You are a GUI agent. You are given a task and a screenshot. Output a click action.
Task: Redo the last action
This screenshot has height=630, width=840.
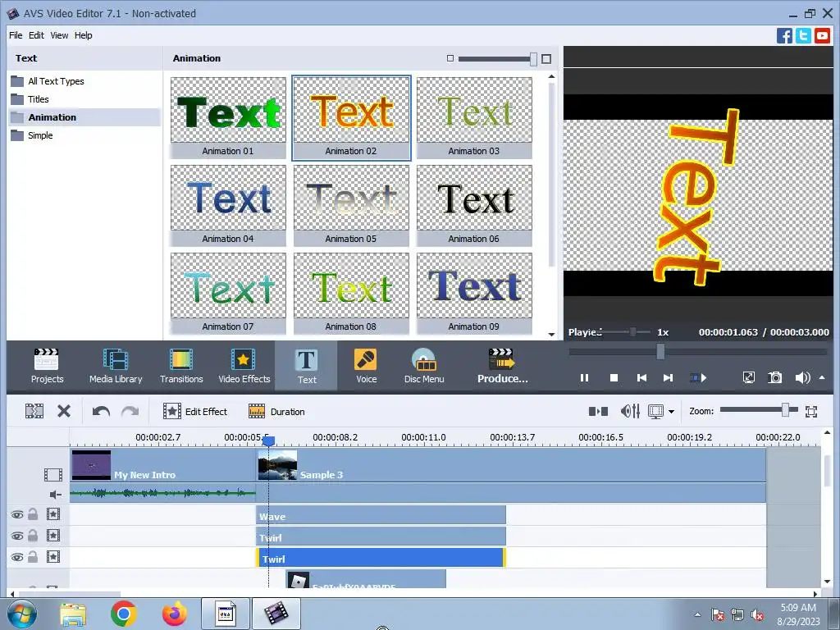pyautogui.click(x=130, y=412)
